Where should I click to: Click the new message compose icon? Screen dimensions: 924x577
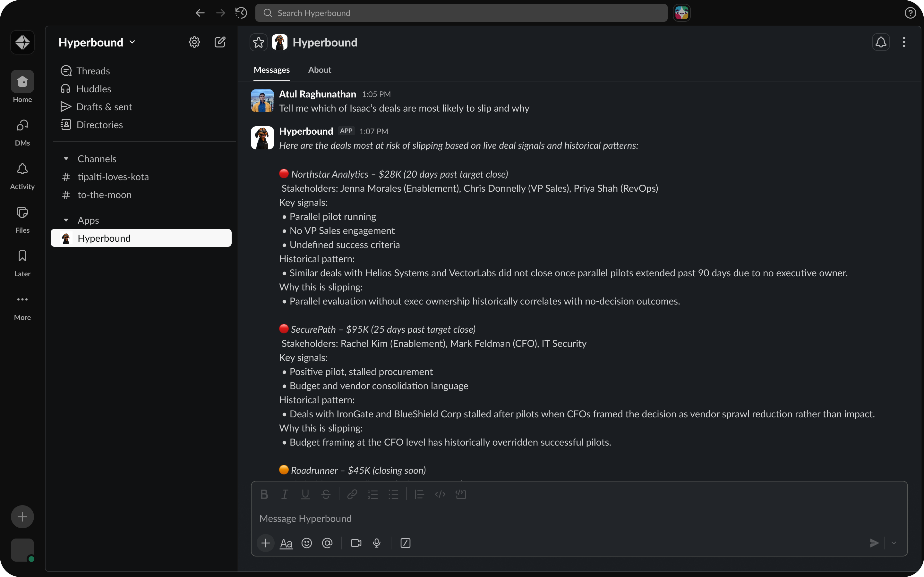(220, 42)
